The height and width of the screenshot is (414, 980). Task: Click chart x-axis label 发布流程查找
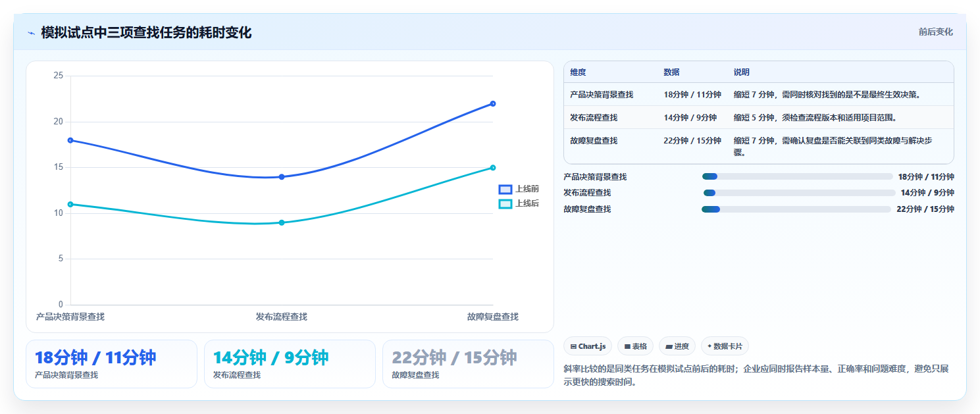(282, 317)
